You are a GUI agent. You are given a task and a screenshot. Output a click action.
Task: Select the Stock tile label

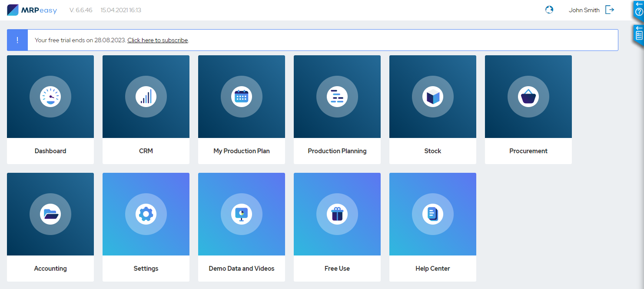click(432, 151)
